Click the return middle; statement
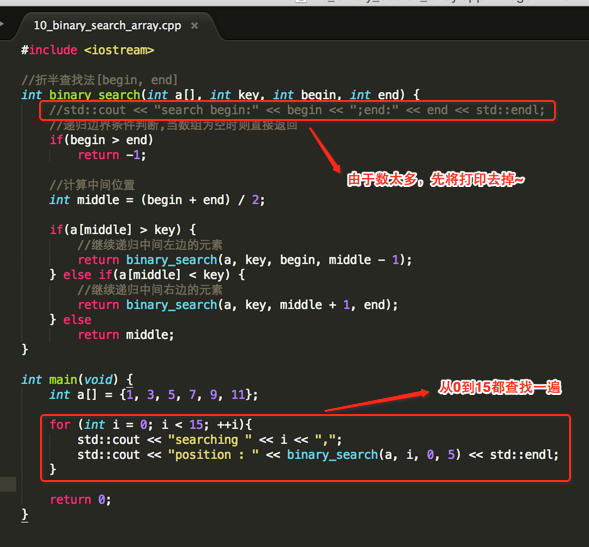 pos(126,335)
